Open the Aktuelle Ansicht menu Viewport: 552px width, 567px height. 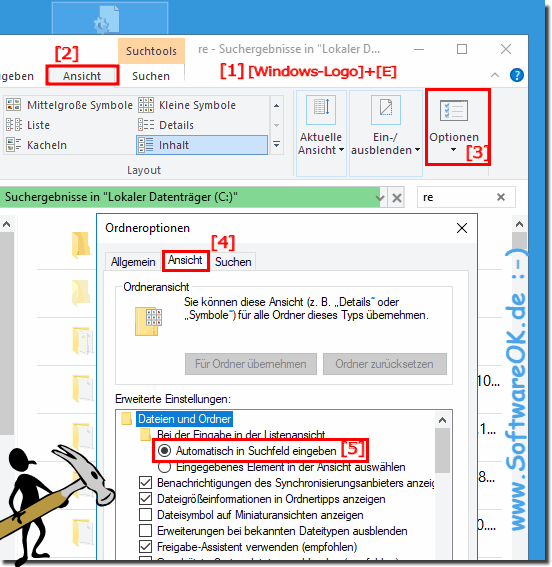[x=321, y=133]
